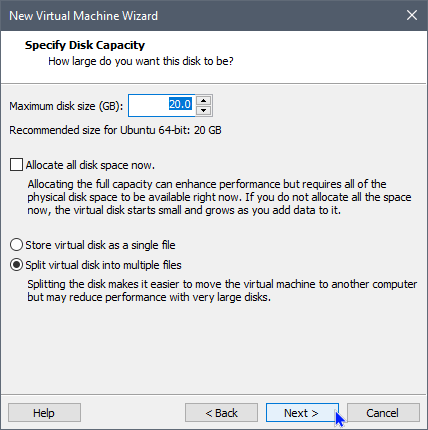Click the Maximum disk size field
Image resolution: width=428 pixels, height=430 pixels.
(x=162, y=106)
